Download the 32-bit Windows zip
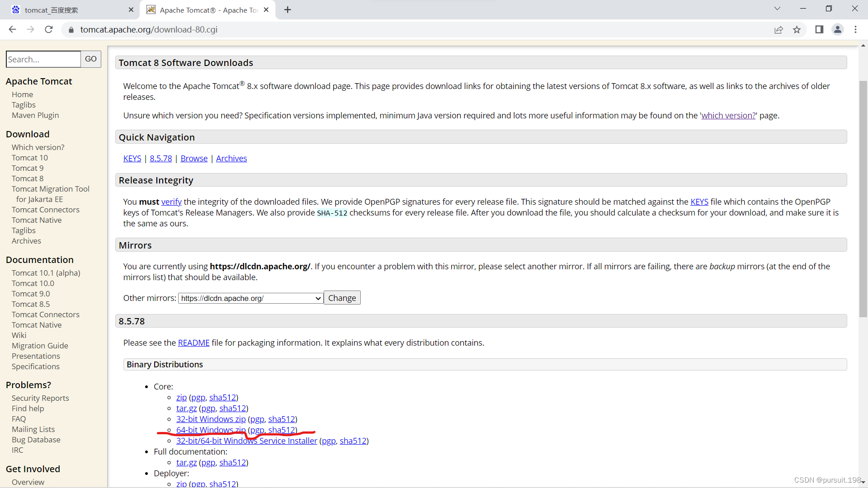Viewport: 868px width, 488px height. click(x=211, y=419)
